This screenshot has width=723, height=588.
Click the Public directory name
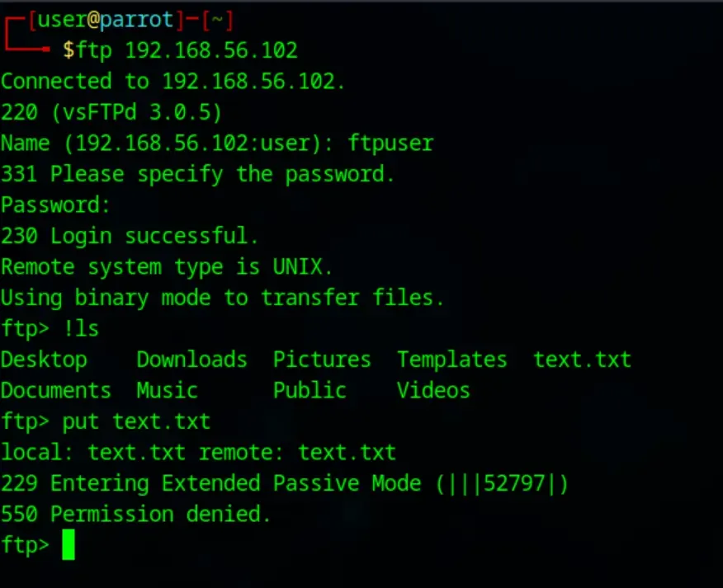310,390
